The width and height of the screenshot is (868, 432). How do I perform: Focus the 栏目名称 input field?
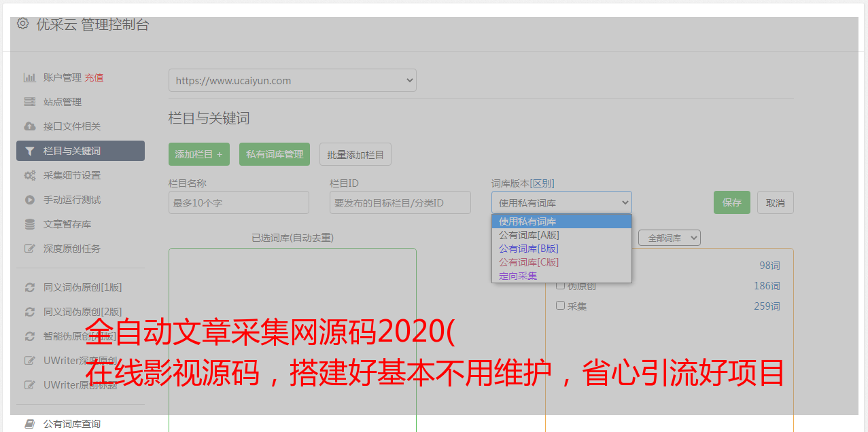pos(239,202)
